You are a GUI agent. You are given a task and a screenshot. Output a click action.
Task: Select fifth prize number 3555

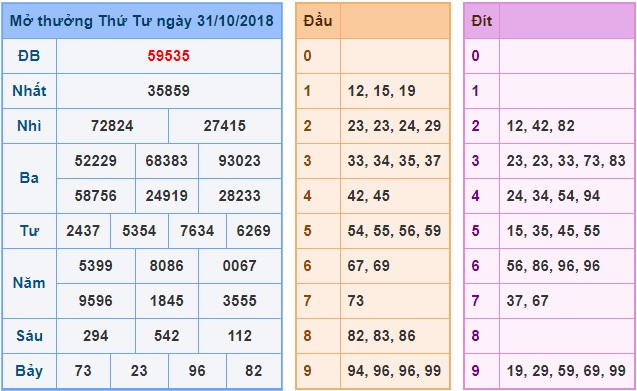point(240,301)
